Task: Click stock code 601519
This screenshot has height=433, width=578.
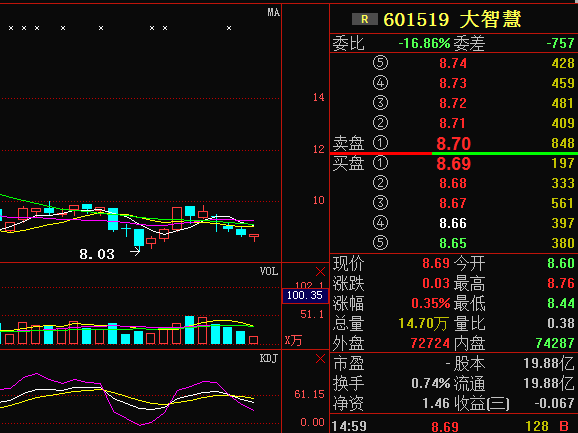Action: (416, 20)
